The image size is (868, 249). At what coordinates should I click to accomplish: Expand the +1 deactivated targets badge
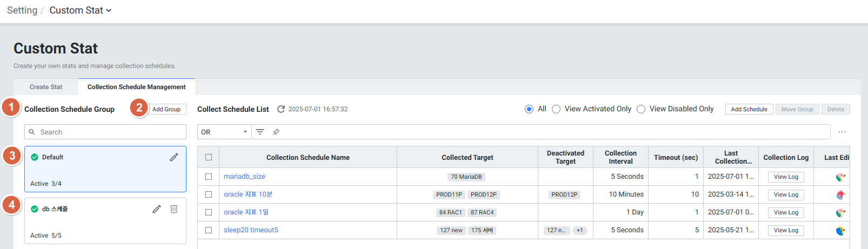pyautogui.click(x=579, y=230)
